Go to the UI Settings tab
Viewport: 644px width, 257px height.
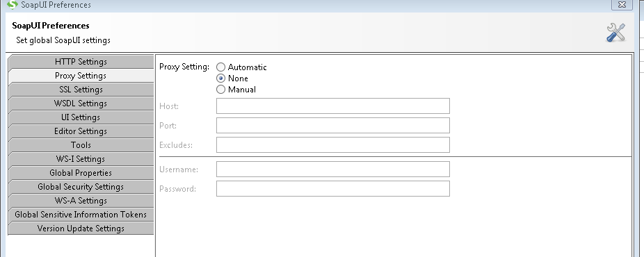pos(81,117)
